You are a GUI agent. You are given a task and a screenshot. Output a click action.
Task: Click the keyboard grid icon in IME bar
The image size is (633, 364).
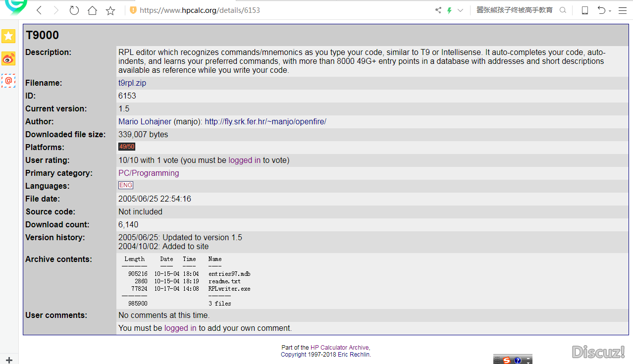[x=497, y=360]
